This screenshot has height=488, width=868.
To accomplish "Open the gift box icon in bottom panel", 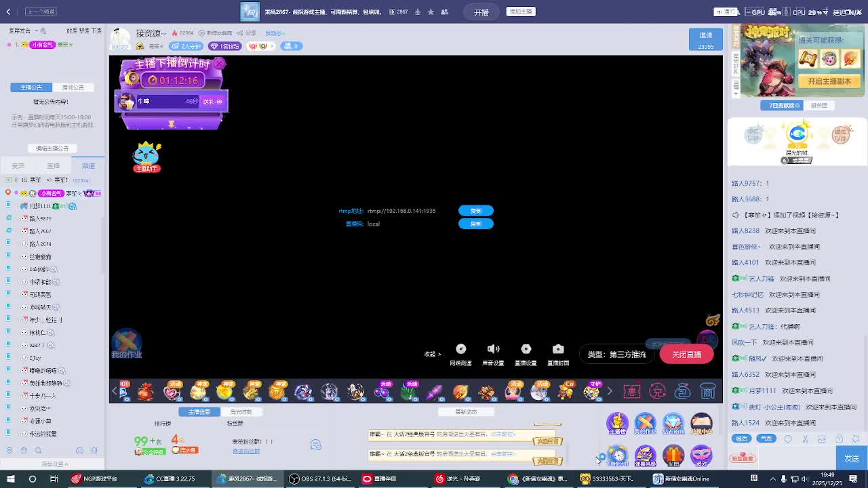I will 673,454.
